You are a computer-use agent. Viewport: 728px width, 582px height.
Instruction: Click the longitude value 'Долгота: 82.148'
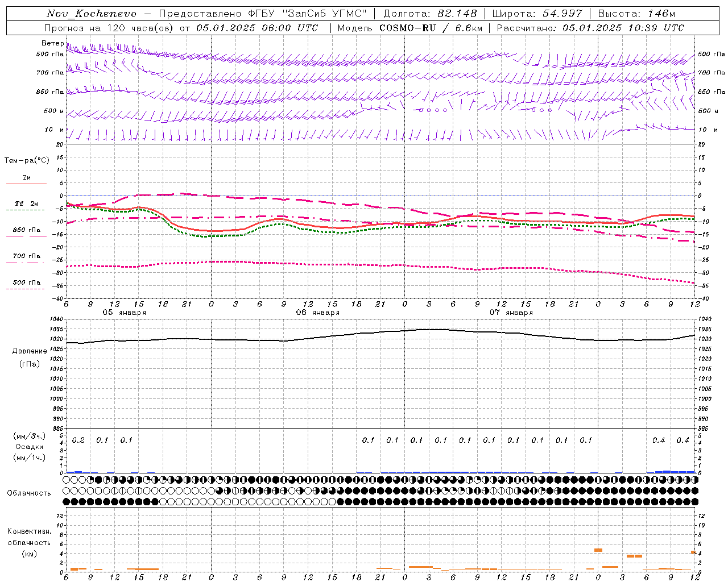click(430, 14)
